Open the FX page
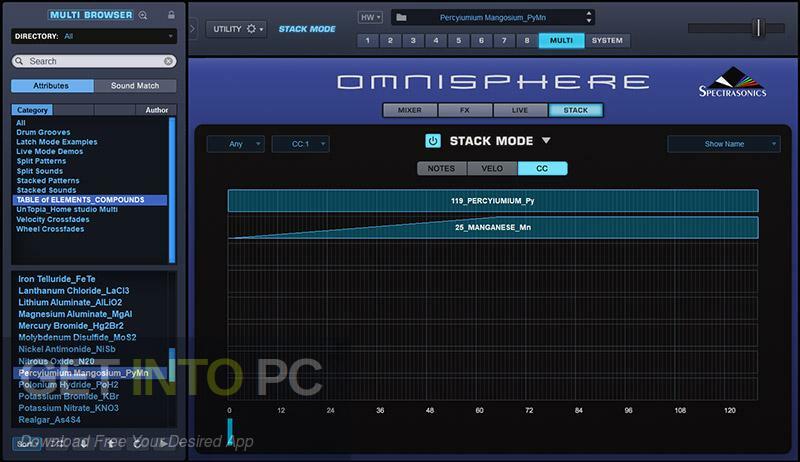The height and width of the screenshot is (462, 800). tap(465, 110)
